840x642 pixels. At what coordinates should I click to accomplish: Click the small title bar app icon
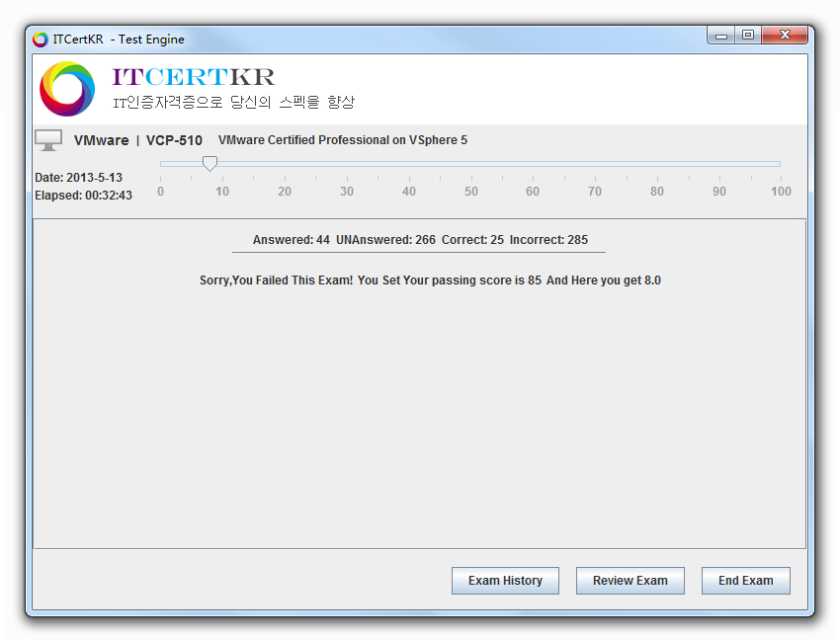(x=41, y=40)
